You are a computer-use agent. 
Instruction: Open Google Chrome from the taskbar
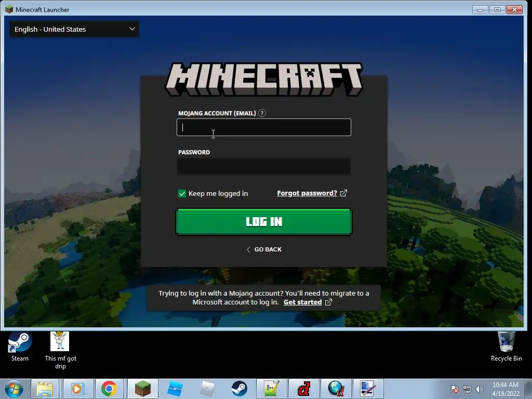pyautogui.click(x=109, y=389)
